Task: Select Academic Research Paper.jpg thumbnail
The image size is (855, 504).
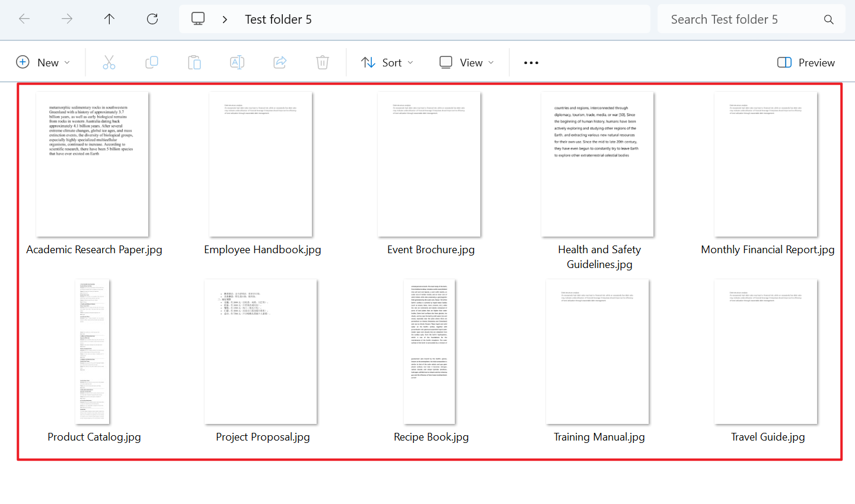Action: click(92, 165)
